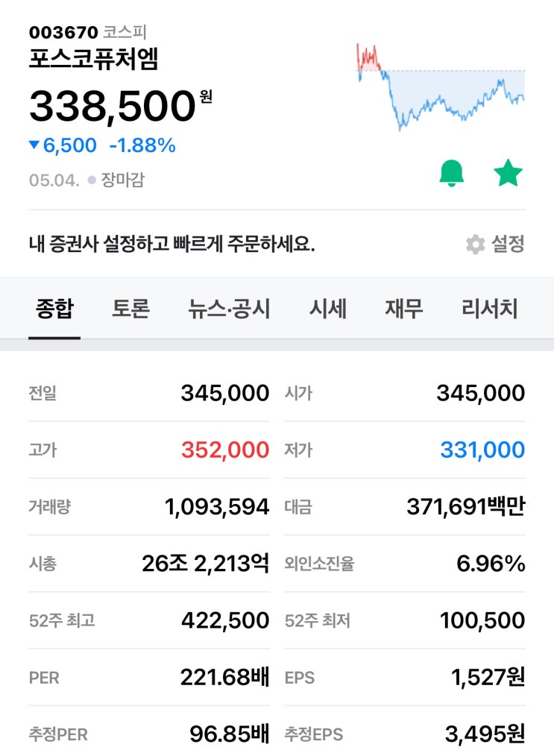Tap the green bell price alert icon

click(x=451, y=174)
